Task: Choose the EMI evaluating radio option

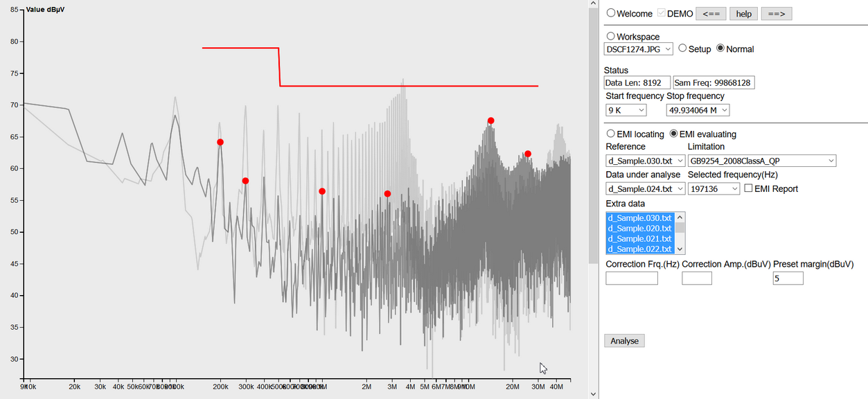Action: pos(673,134)
